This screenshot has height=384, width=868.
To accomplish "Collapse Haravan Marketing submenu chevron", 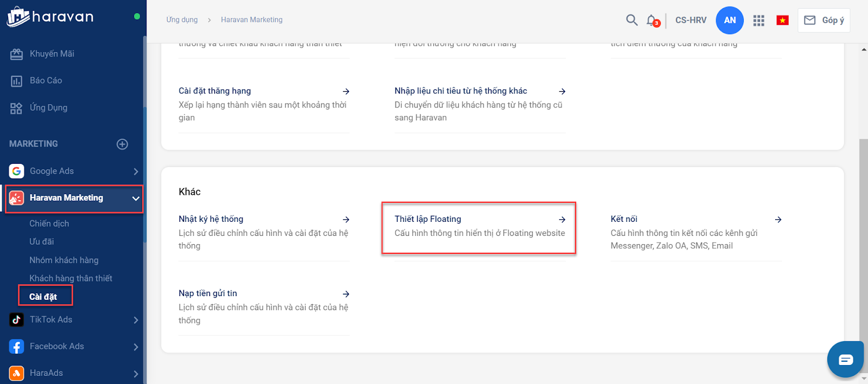I will (x=136, y=199).
